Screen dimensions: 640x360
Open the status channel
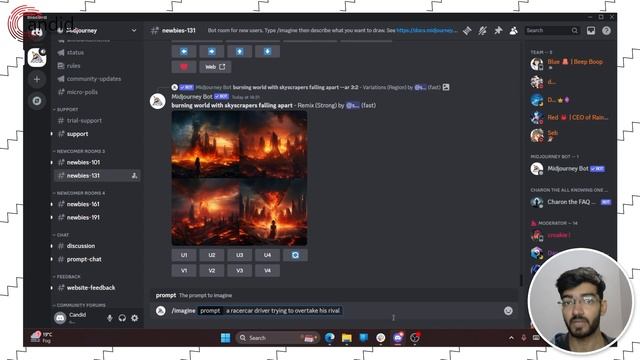[75, 53]
